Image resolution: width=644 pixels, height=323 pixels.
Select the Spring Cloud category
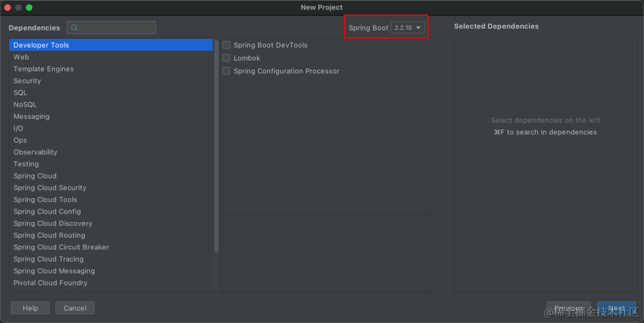(x=111, y=176)
